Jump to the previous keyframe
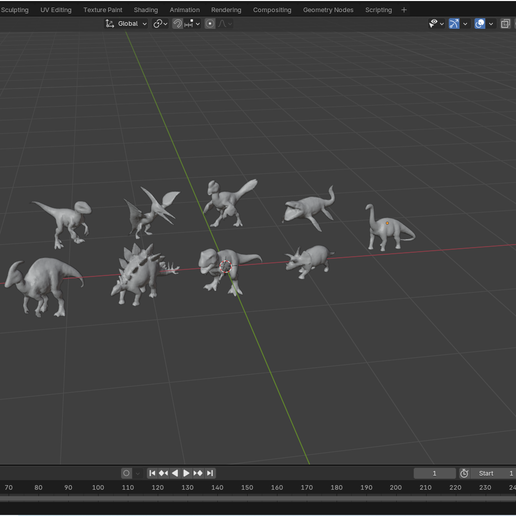The width and height of the screenshot is (516, 516). click(x=163, y=473)
